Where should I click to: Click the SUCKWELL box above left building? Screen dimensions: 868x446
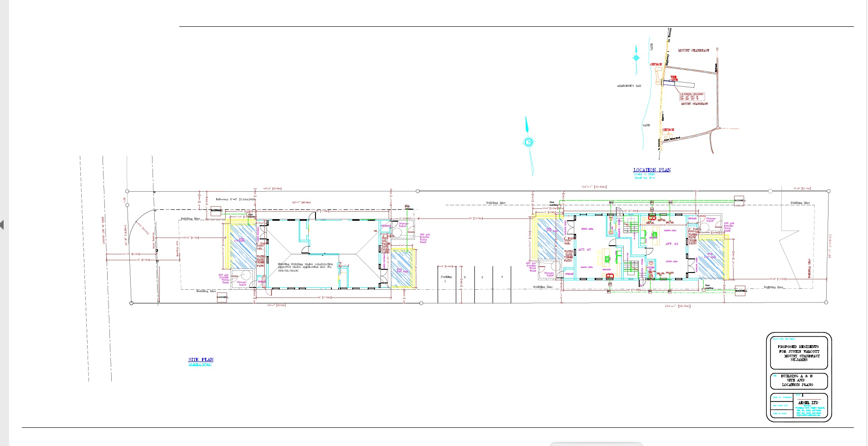(217, 210)
